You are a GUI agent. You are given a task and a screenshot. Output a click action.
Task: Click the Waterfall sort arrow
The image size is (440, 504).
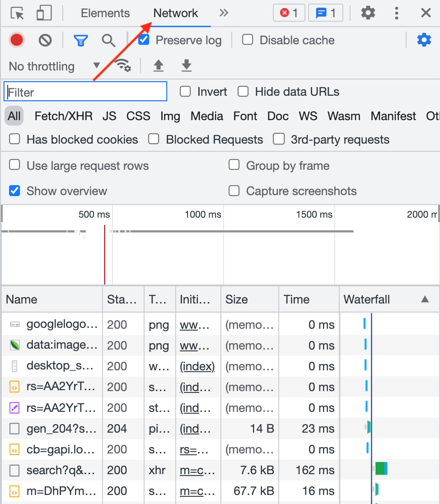[425, 299]
